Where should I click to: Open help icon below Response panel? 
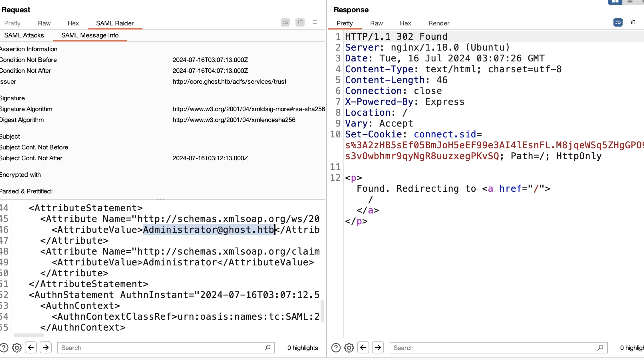tap(336, 348)
